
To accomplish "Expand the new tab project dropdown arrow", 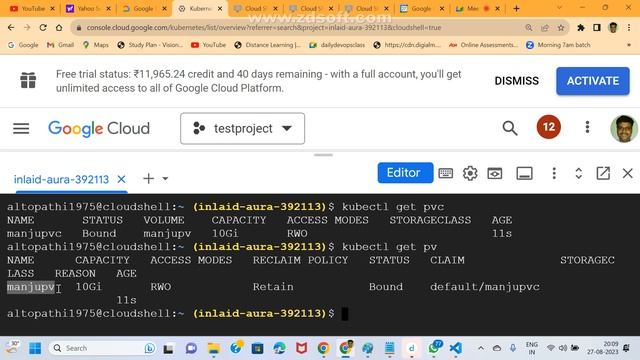I will [x=165, y=178].
